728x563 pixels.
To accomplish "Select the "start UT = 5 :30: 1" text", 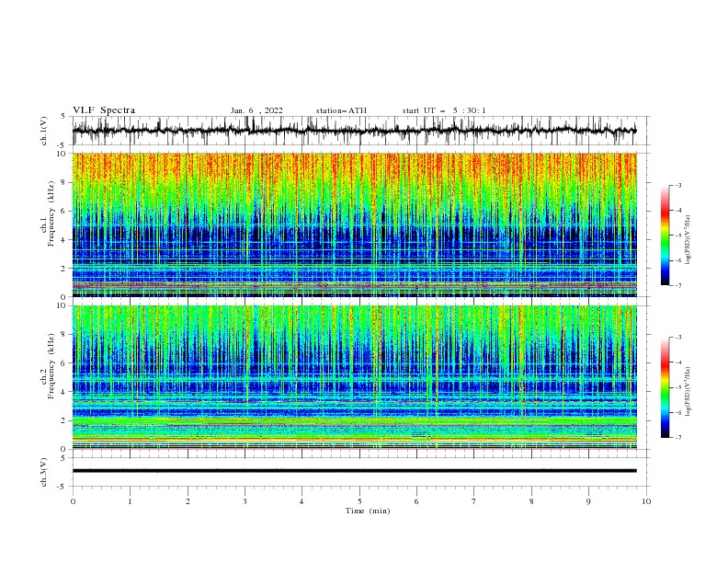I will pyautogui.click(x=444, y=110).
